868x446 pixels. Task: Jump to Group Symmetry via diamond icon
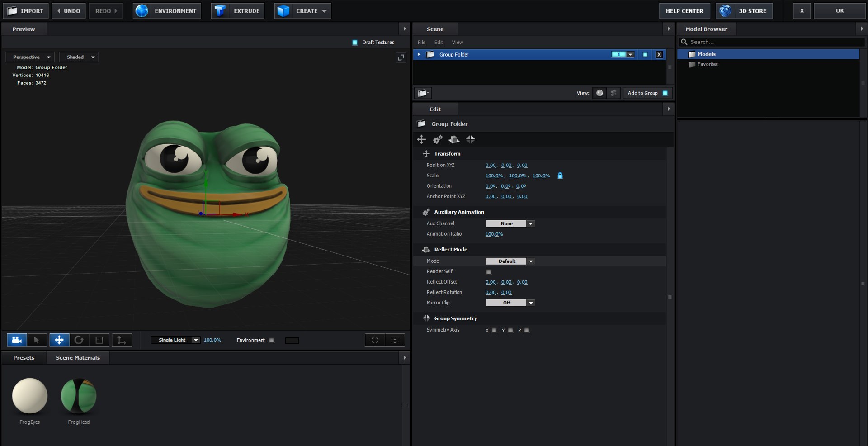[x=470, y=139]
